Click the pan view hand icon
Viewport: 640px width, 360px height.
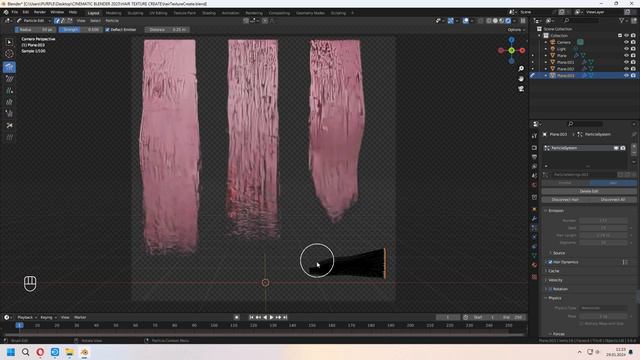coord(521,79)
